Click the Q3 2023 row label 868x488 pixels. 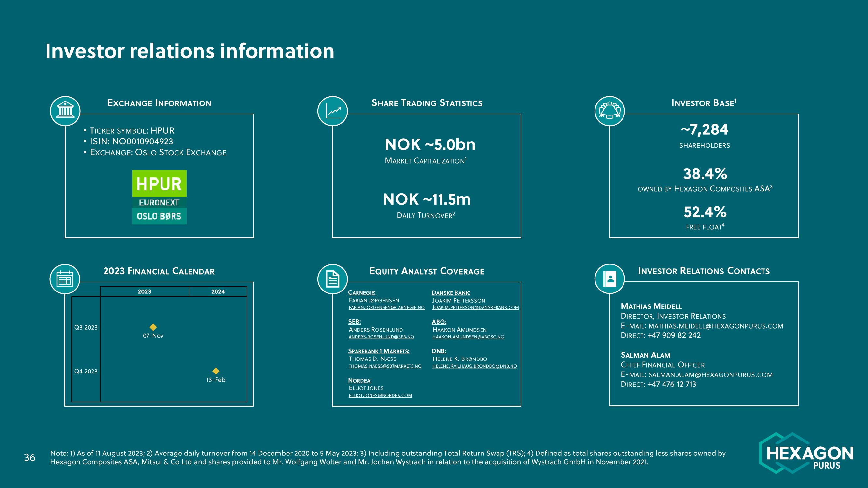[x=86, y=327]
